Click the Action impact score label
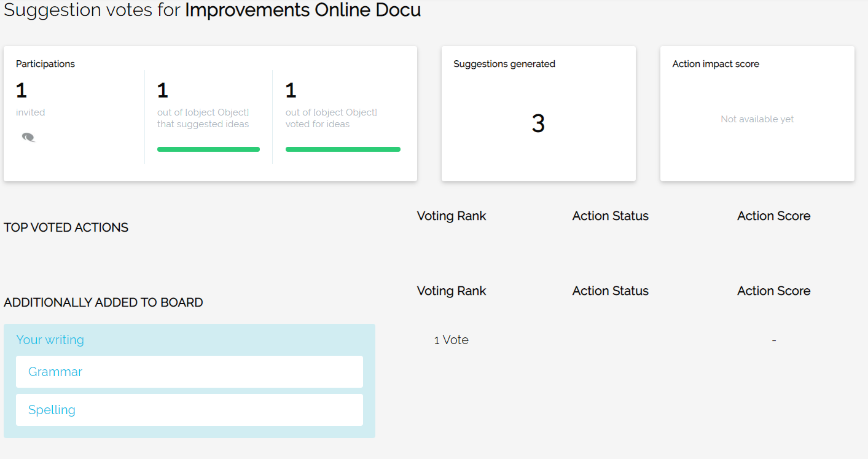Screen dimensions: 868x459 716,64
